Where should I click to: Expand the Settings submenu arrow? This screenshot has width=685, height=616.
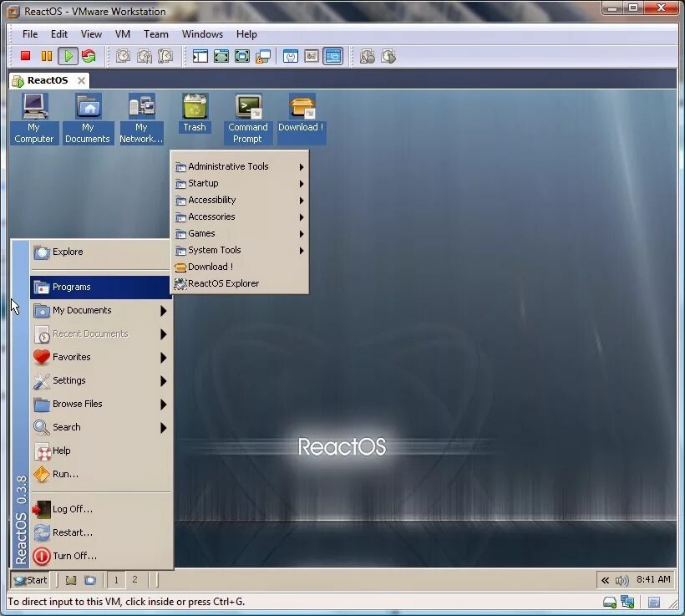[x=164, y=381]
